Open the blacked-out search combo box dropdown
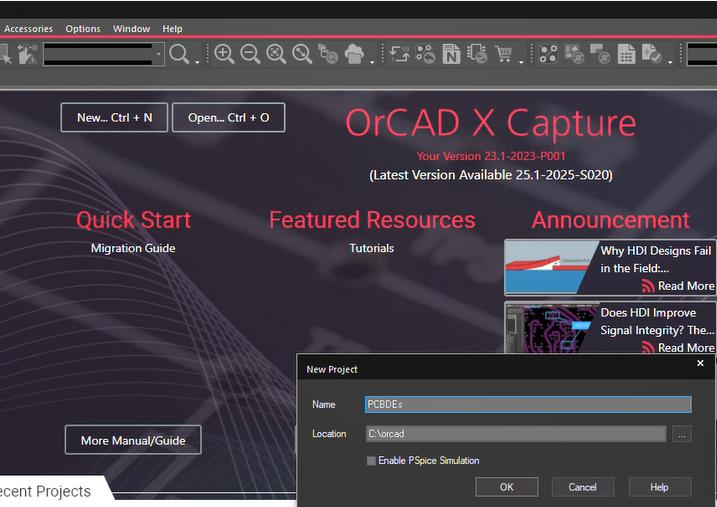Image resolution: width=717 pixels, height=507 pixels. click(x=158, y=54)
